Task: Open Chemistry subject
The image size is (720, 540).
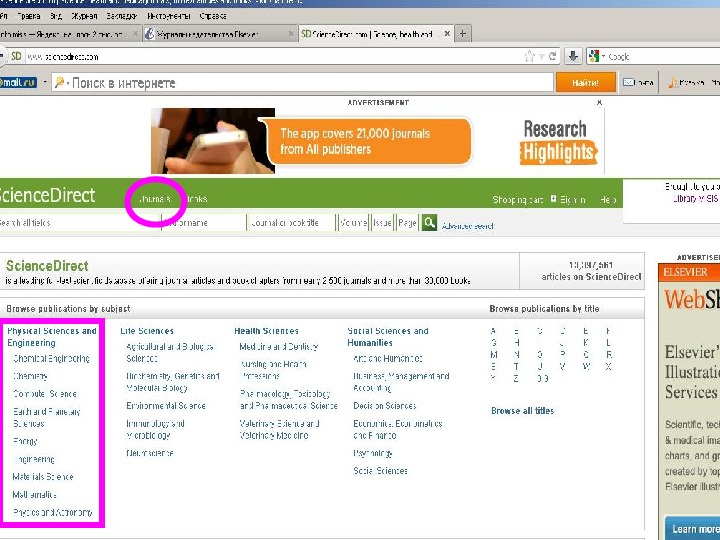Action: [x=30, y=376]
